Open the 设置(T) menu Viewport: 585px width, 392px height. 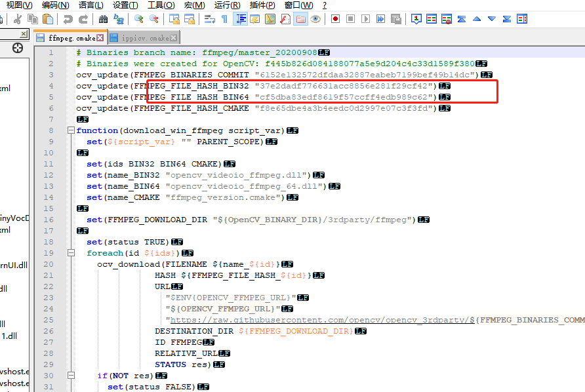(125, 5)
